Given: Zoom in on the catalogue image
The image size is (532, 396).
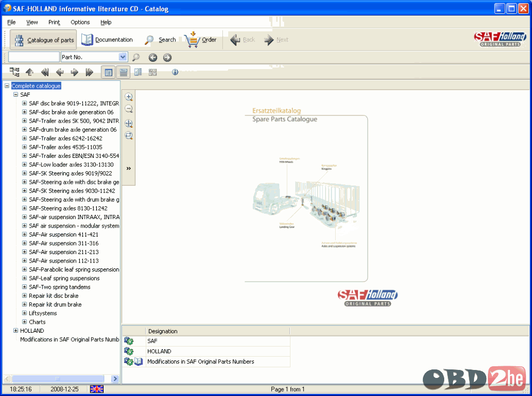Looking at the screenshot, I should (x=129, y=97).
